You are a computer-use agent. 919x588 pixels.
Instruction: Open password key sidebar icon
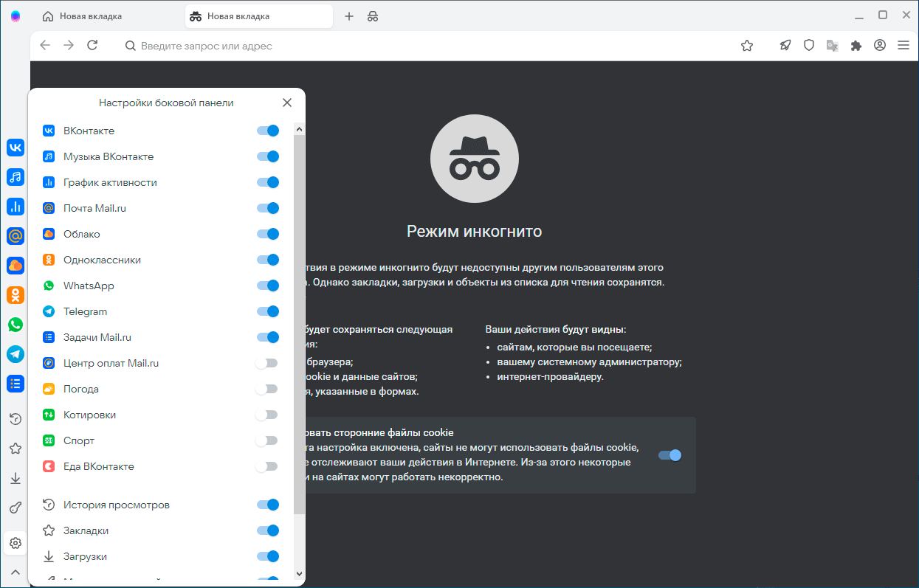coord(16,508)
